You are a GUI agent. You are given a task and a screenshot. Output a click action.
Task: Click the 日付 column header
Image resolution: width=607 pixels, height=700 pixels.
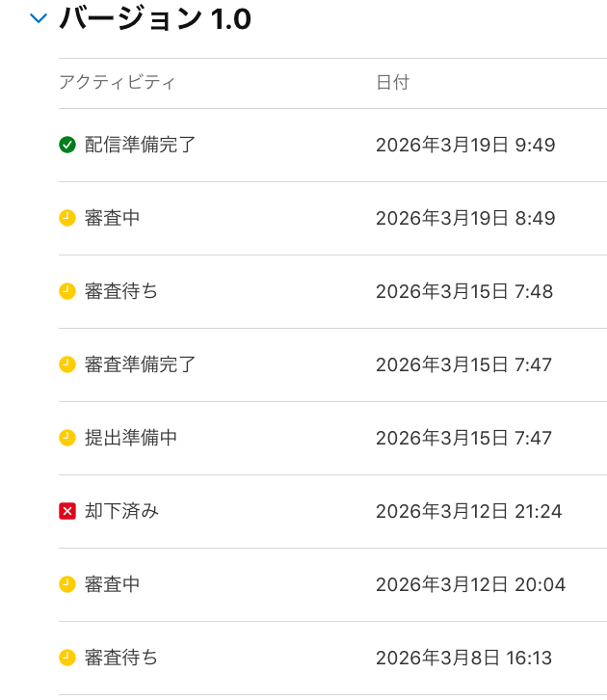tap(392, 82)
